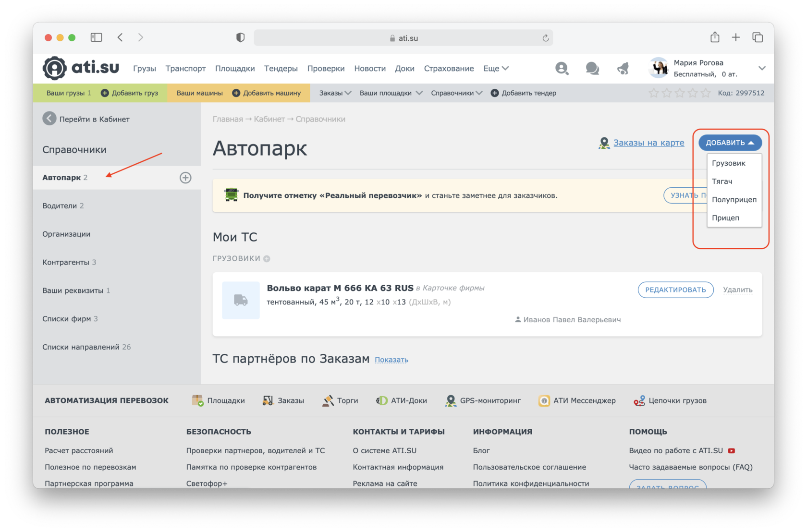Open the Справочники dropdown in toolbar
This screenshot has width=807, height=532.
[457, 93]
